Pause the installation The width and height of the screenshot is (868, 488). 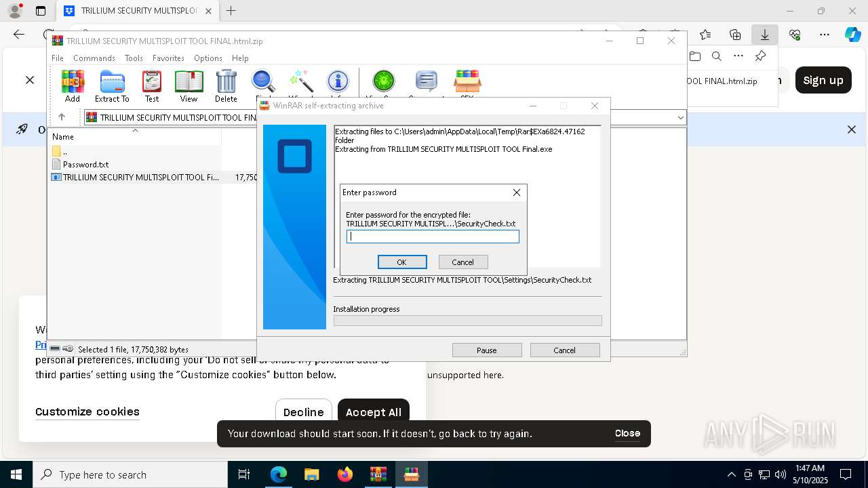487,350
